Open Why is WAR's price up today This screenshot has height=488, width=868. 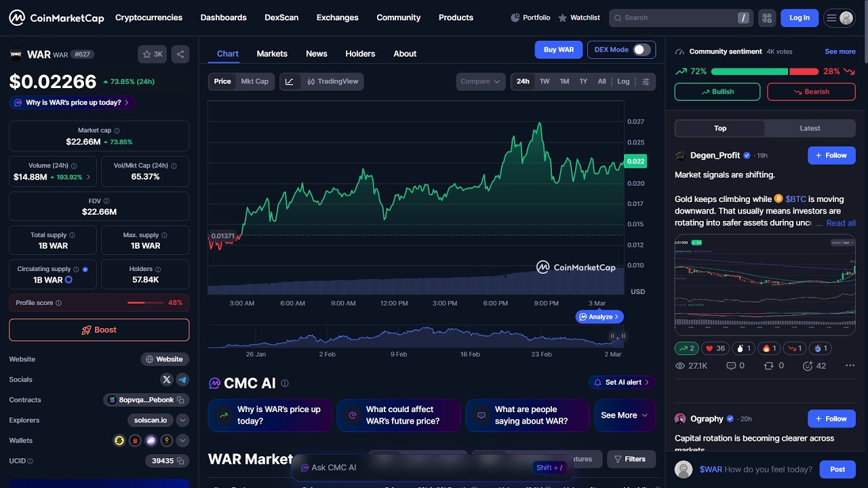[x=73, y=102]
